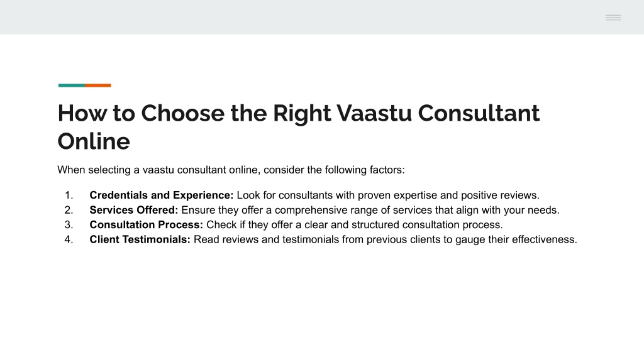Click list number 4 marker
Viewport: 644px width, 362px height.
pos(69,239)
